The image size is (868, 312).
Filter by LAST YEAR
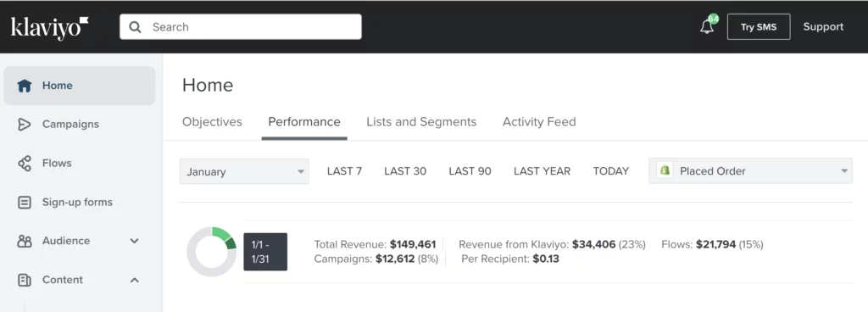(x=542, y=171)
